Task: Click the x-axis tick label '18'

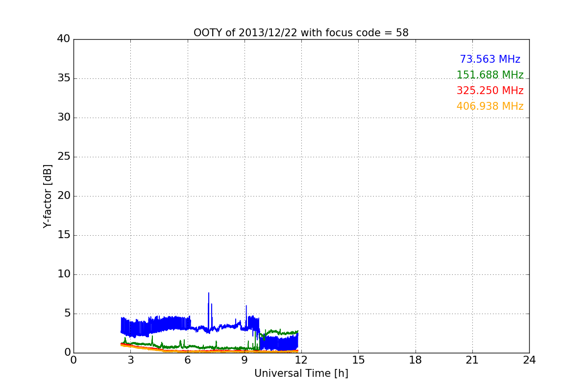Action: pyautogui.click(x=416, y=360)
